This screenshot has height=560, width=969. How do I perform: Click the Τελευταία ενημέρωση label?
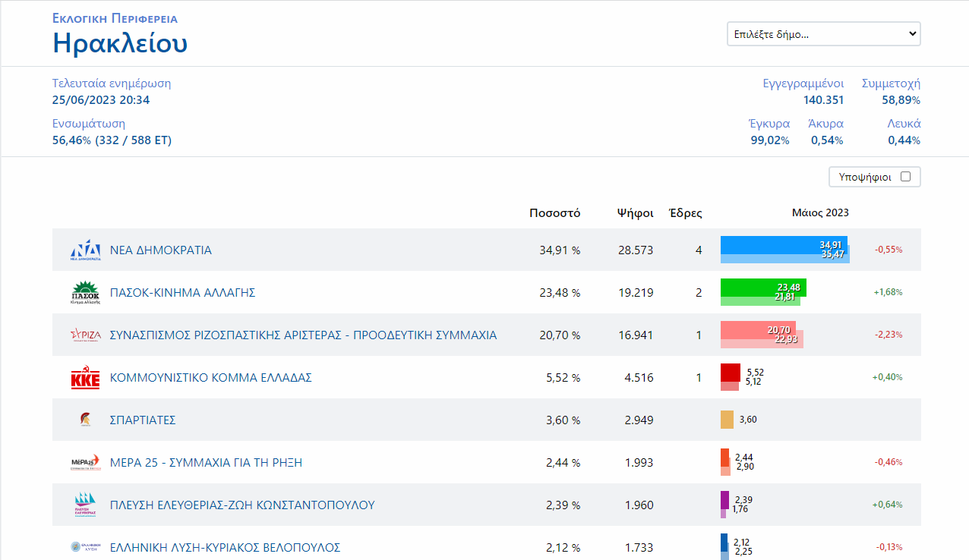point(112,83)
